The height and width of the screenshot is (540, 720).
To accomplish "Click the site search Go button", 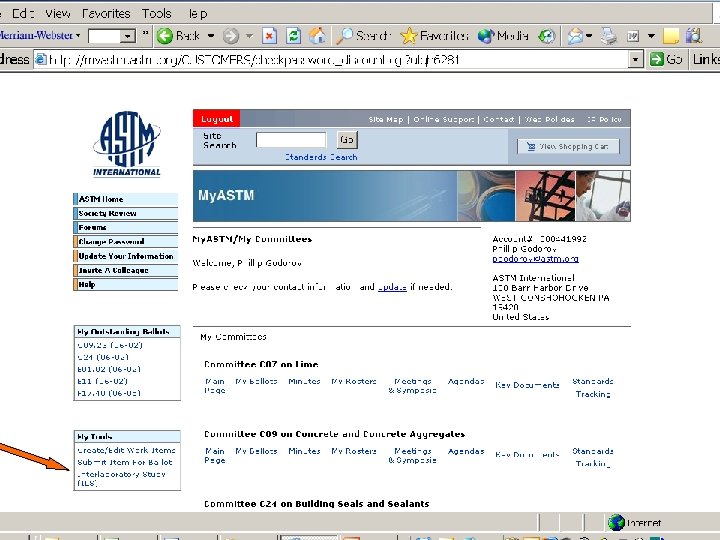I will (347, 140).
